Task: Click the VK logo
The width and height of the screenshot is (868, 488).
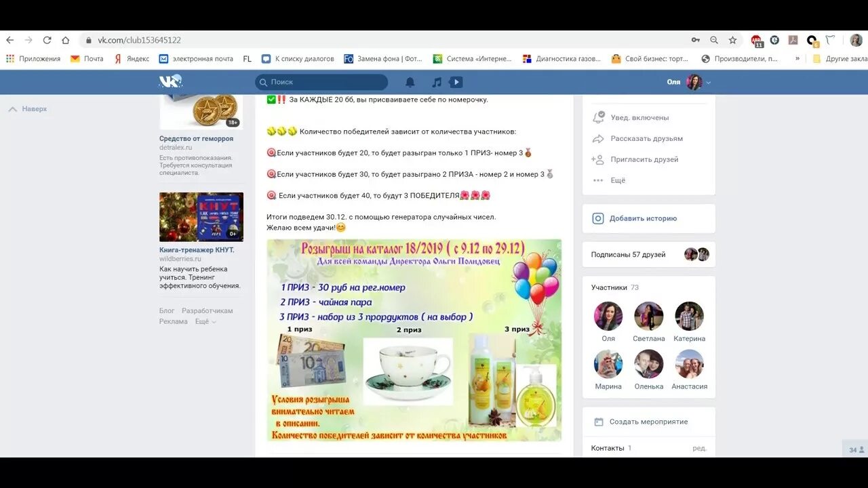Action: coord(170,81)
